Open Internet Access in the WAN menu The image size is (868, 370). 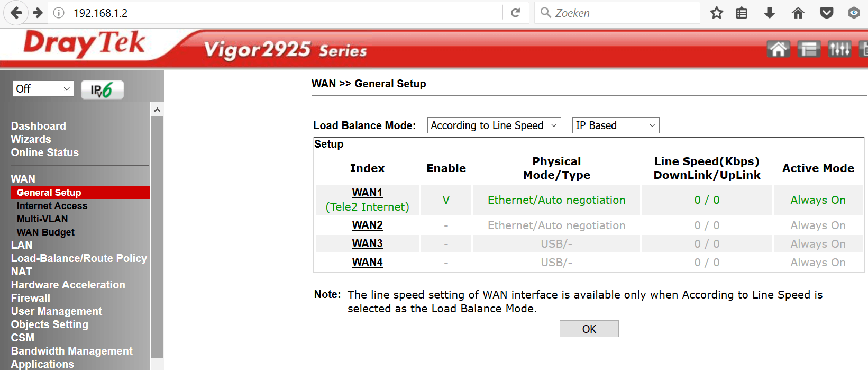click(52, 206)
